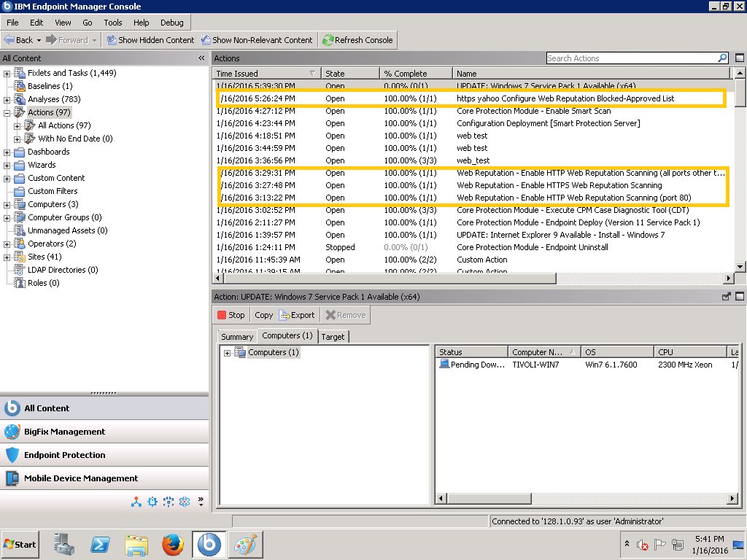Toggle Show Non-Relevant Content
Image resolution: width=747 pixels, height=560 pixels.
tap(257, 40)
